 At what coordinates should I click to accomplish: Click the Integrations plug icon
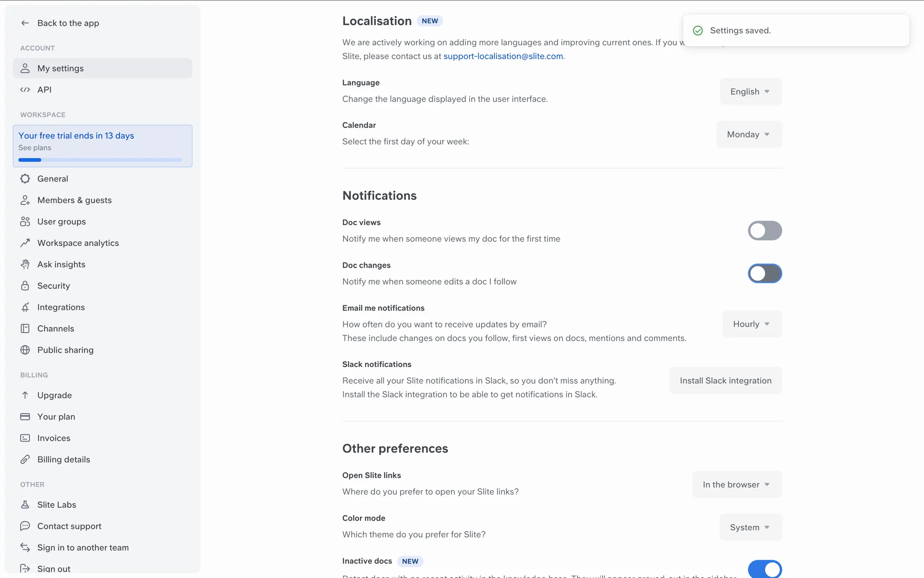25,307
